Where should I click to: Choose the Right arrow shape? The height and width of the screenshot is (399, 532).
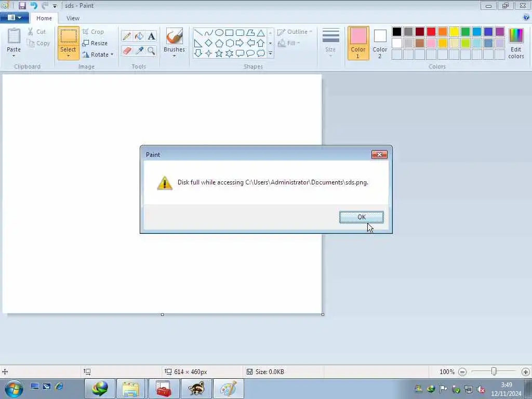click(240, 43)
